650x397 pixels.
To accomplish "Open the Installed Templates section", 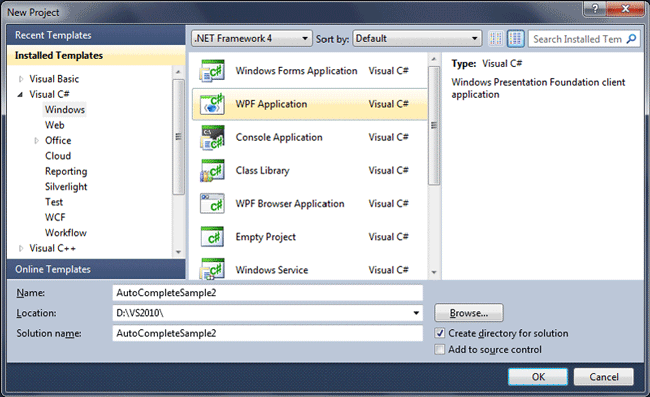I will tap(96, 55).
